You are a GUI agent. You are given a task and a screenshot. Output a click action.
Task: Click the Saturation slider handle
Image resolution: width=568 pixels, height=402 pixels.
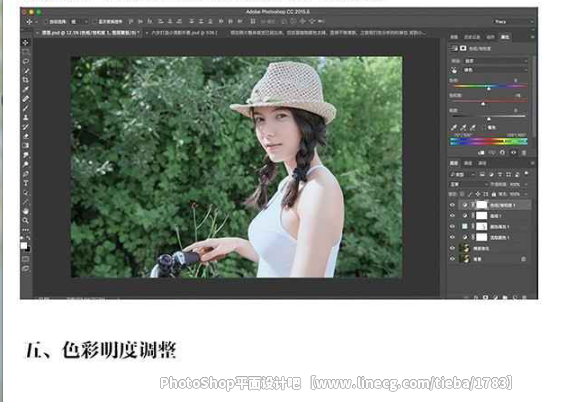point(483,104)
